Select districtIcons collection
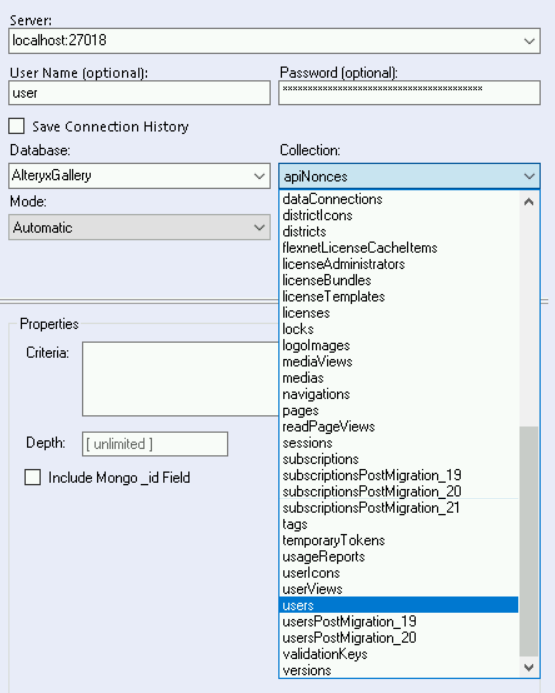This screenshot has height=693, width=555. pos(399,216)
